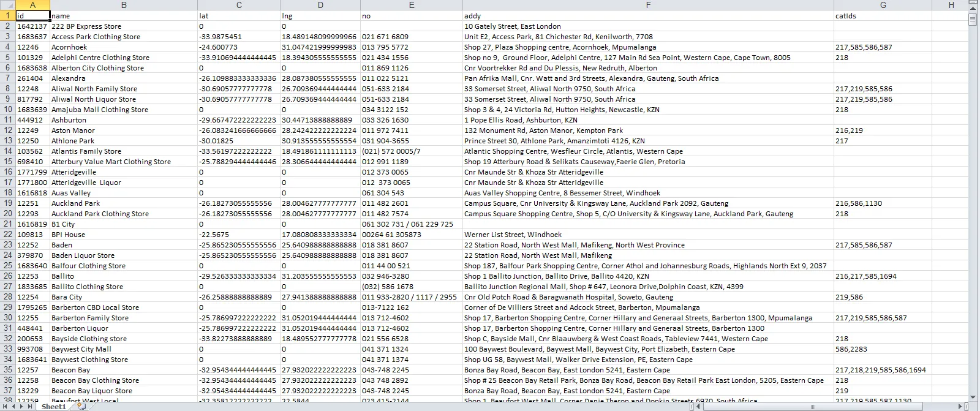Select row 21 header
This screenshot has height=411, width=980.
point(7,224)
